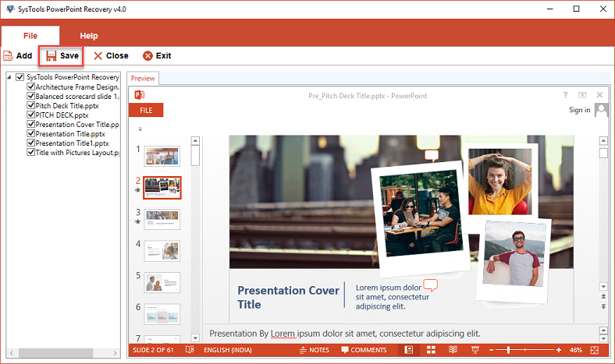Uncheck Pitch Deck Title.pptx checkbox

click(30, 105)
